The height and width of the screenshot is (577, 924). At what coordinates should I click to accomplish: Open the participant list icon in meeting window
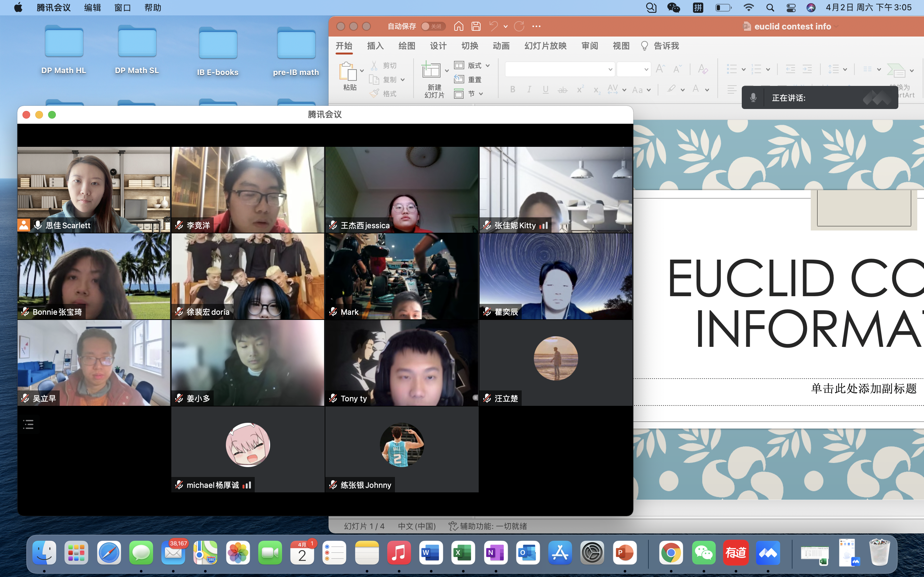28,424
